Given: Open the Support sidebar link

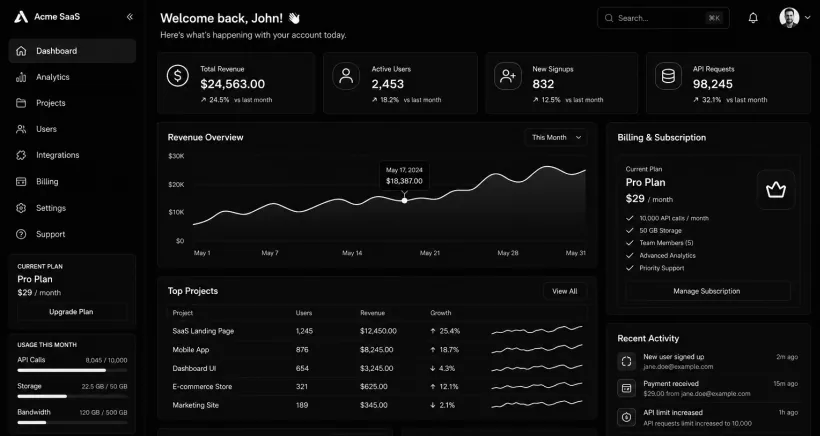Looking at the screenshot, I should pyautogui.click(x=72, y=234).
